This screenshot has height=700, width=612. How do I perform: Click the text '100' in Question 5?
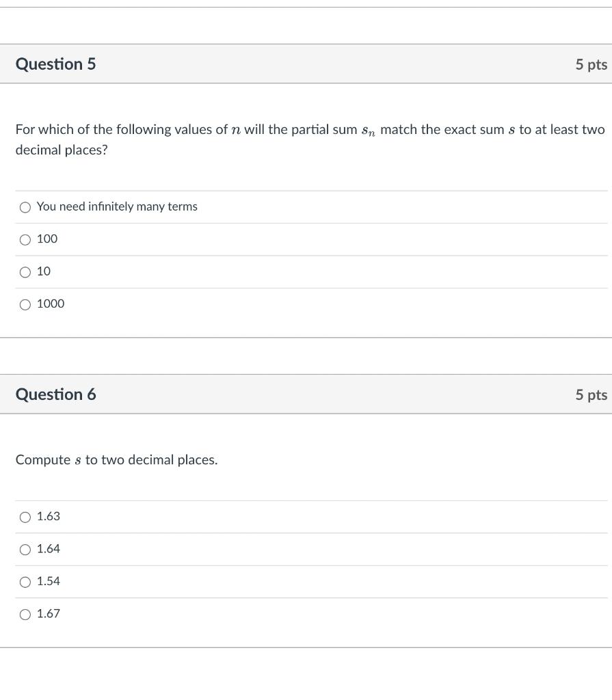coord(46,239)
